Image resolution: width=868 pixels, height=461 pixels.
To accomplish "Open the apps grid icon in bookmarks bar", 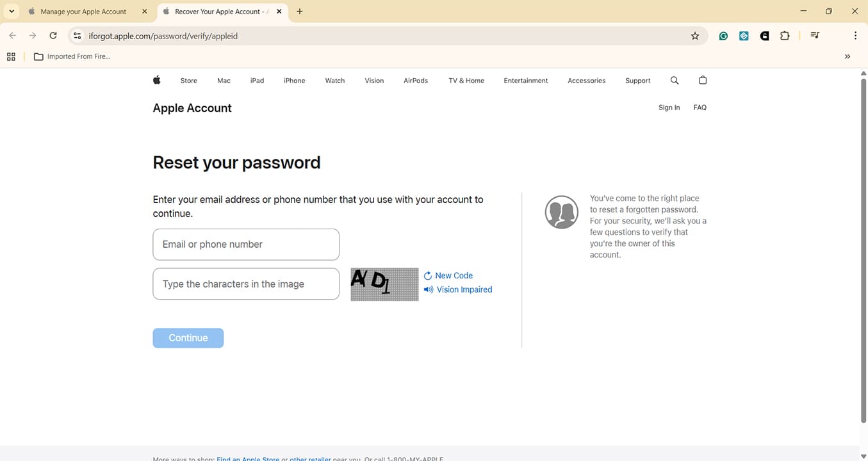I will 11,56.
